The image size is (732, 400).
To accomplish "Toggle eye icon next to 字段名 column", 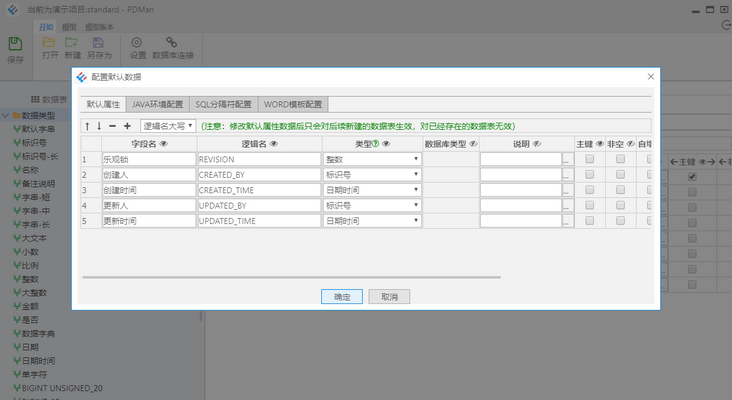I will click(163, 144).
